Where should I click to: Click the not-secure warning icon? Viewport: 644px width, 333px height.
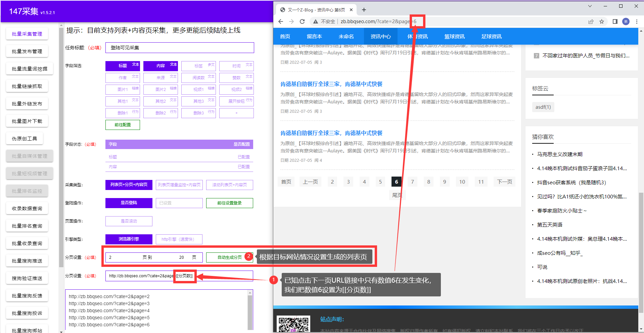tap(315, 21)
